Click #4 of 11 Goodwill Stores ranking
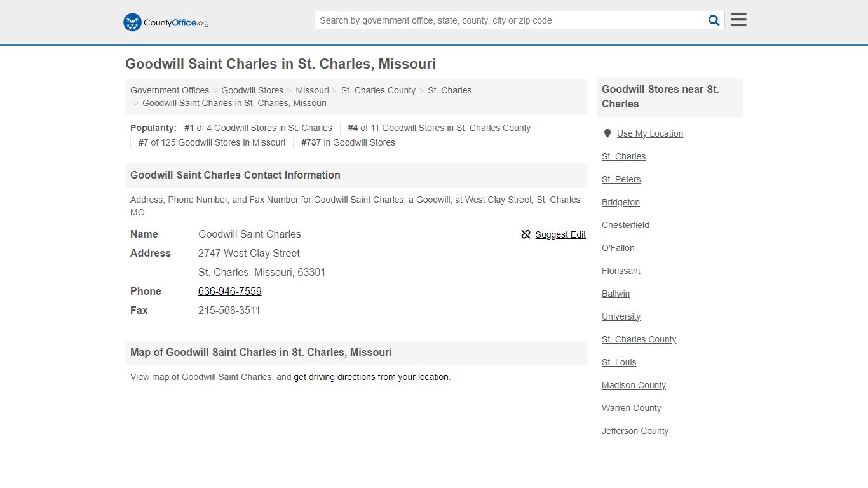 [x=439, y=128]
